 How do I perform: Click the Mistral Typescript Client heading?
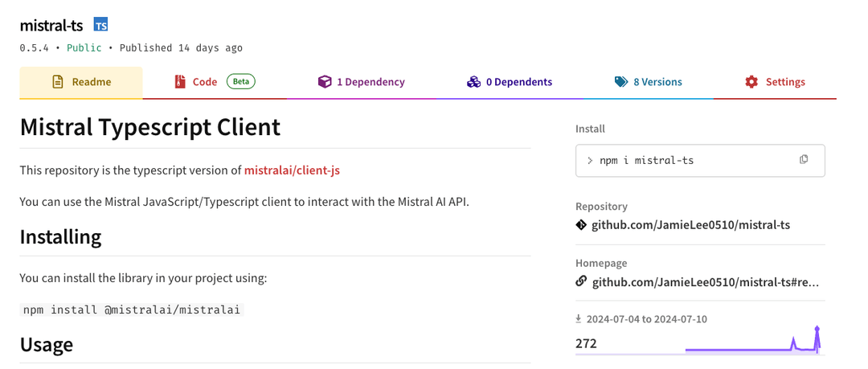(150, 128)
